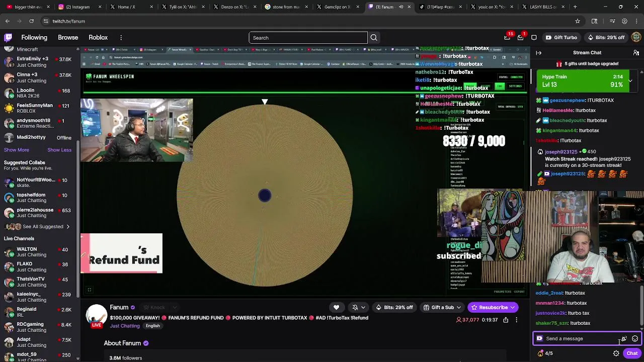Image resolution: width=644 pixels, height=362 pixels.
Task: Open the notifications inbox with 1 badge
Action: (521, 38)
